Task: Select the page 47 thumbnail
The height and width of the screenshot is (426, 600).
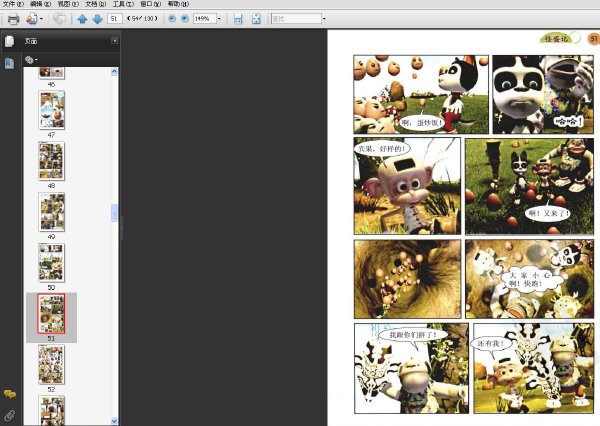Action: coord(52,110)
